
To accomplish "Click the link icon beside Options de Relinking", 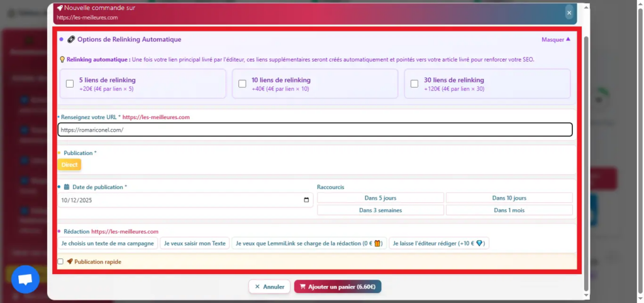I will coord(70,40).
